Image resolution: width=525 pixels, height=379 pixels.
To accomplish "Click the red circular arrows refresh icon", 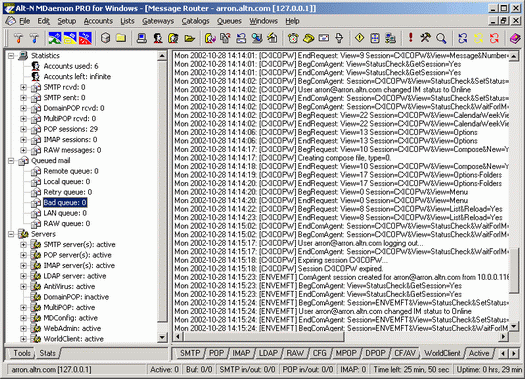I will (494, 38).
